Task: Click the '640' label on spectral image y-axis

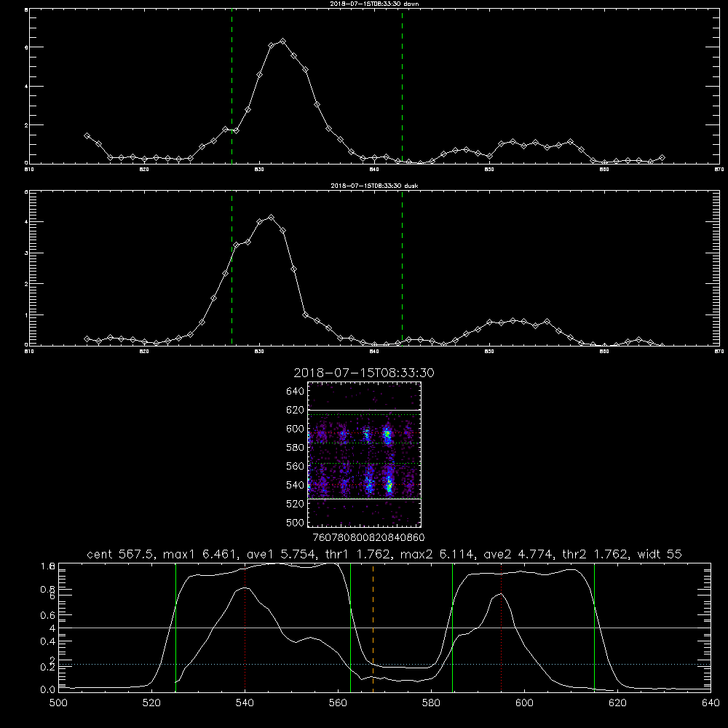Action: click(x=296, y=392)
